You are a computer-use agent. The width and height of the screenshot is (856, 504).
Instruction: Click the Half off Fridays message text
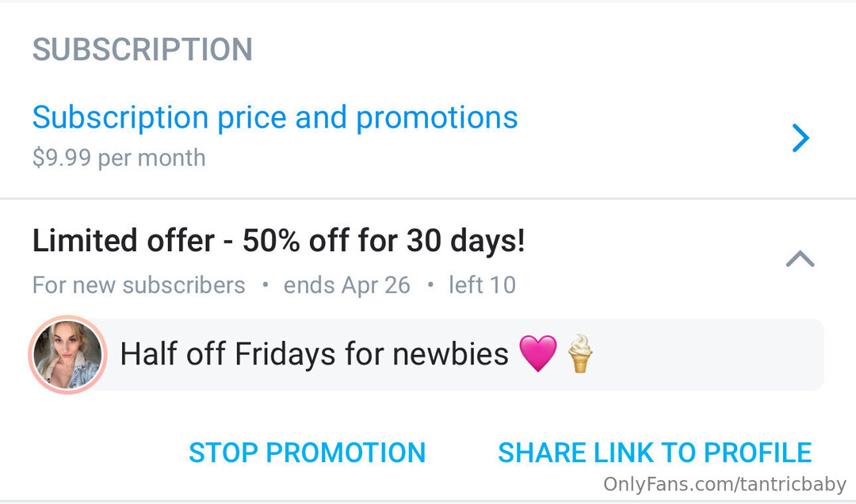pos(313,354)
